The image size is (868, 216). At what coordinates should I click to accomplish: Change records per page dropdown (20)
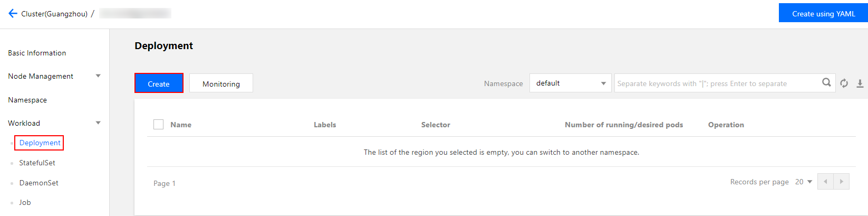pos(804,182)
